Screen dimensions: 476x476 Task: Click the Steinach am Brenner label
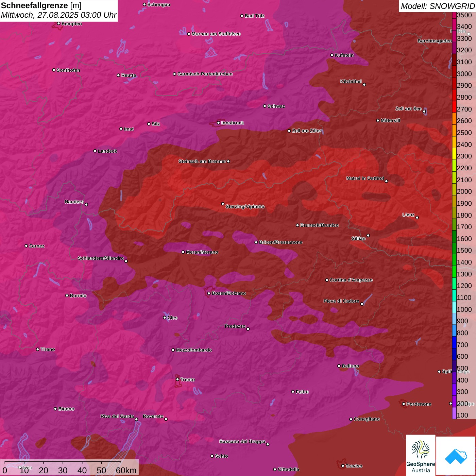tap(202, 161)
